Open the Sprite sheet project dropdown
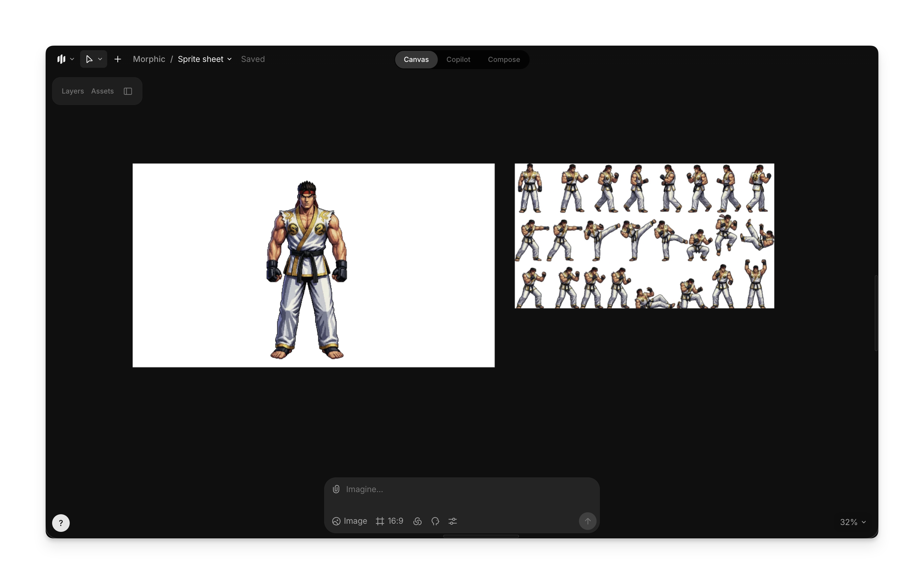This screenshot has height=584, width=924. click(x=205, y=59)
